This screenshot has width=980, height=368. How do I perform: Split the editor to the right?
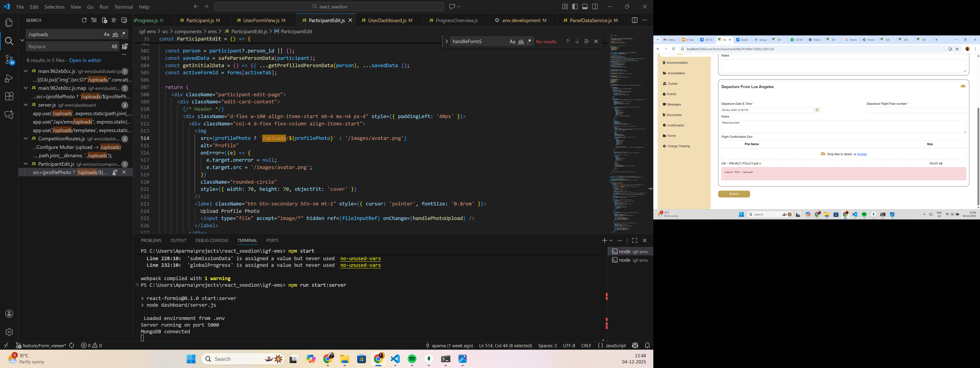(634, 20)
